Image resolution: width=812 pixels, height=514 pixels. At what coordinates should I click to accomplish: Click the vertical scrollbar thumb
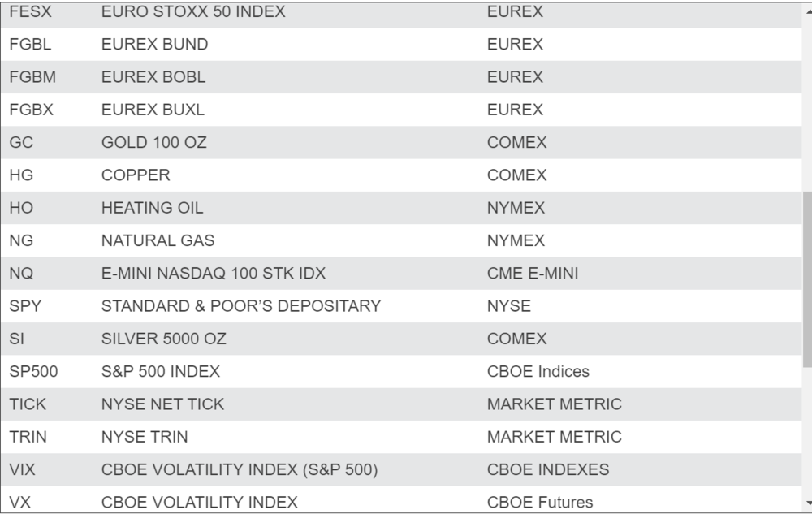807,280
